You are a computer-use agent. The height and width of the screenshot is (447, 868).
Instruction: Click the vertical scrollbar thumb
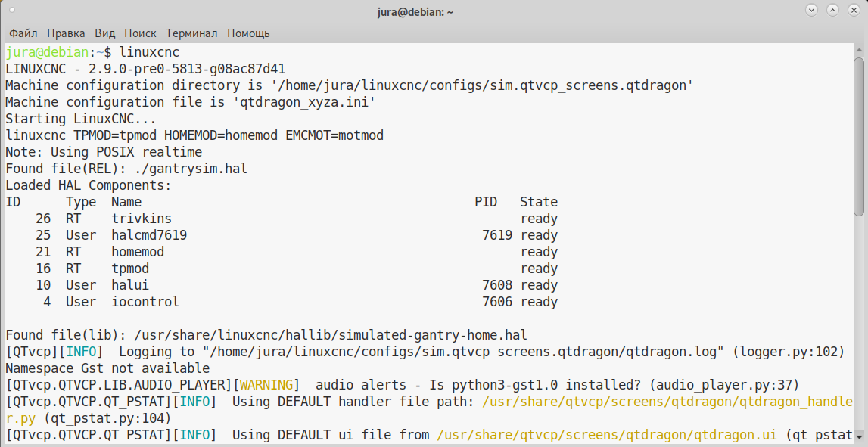click(859, 136)
